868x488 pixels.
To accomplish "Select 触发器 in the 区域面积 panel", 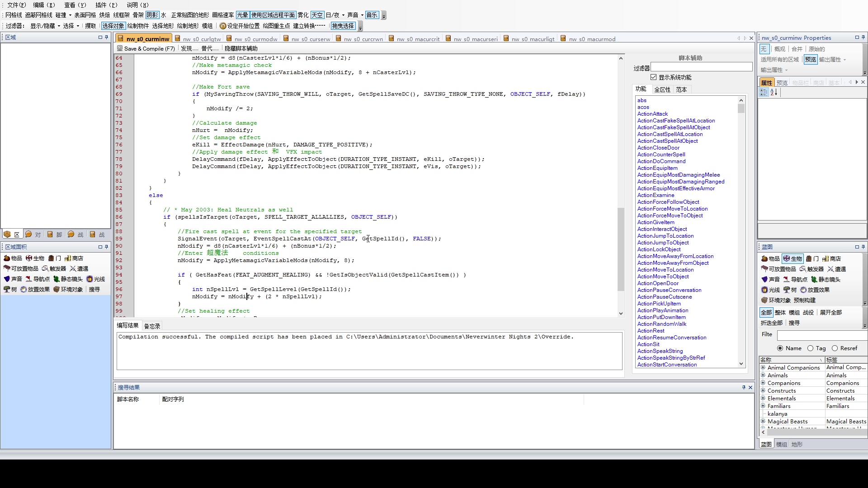I will point(54,268).
